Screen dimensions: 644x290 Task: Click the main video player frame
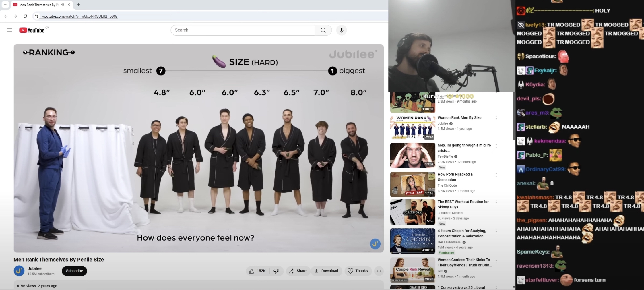[x=199, y=148]
